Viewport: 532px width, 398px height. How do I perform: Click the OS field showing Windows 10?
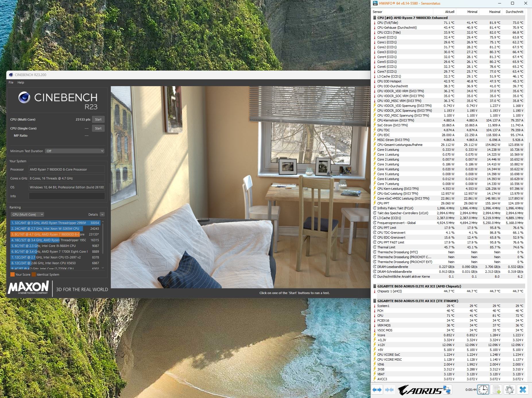[67, 187]
